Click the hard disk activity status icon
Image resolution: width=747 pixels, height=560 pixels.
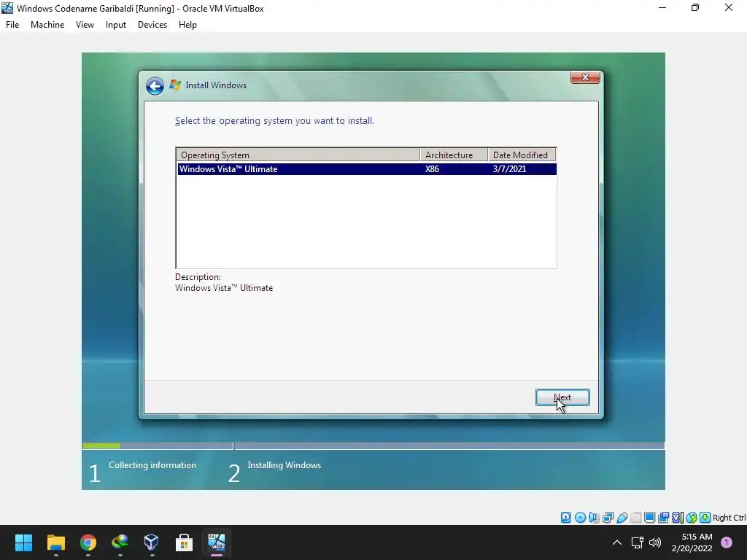pyautogui.click(x=565, y=517)
